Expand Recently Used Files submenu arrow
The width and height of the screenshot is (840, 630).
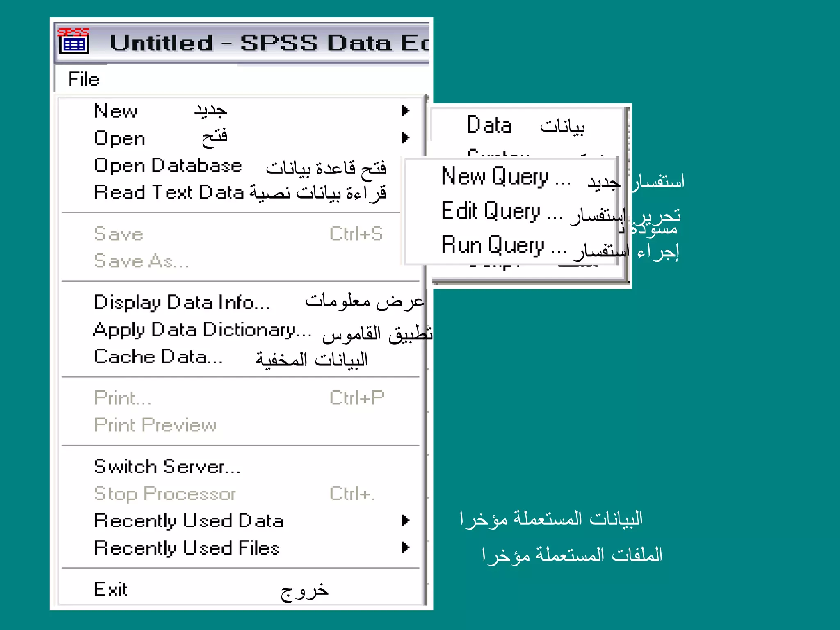point(405,548)
